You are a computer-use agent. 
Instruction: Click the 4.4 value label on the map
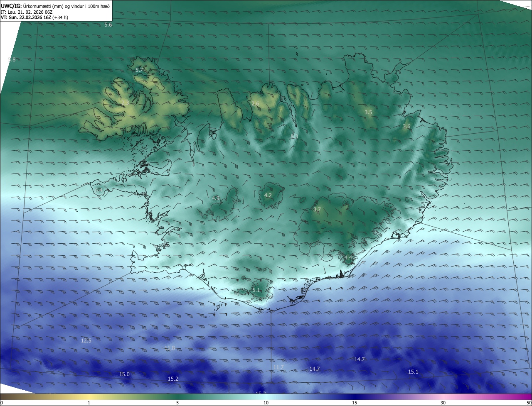pos(348,258)
